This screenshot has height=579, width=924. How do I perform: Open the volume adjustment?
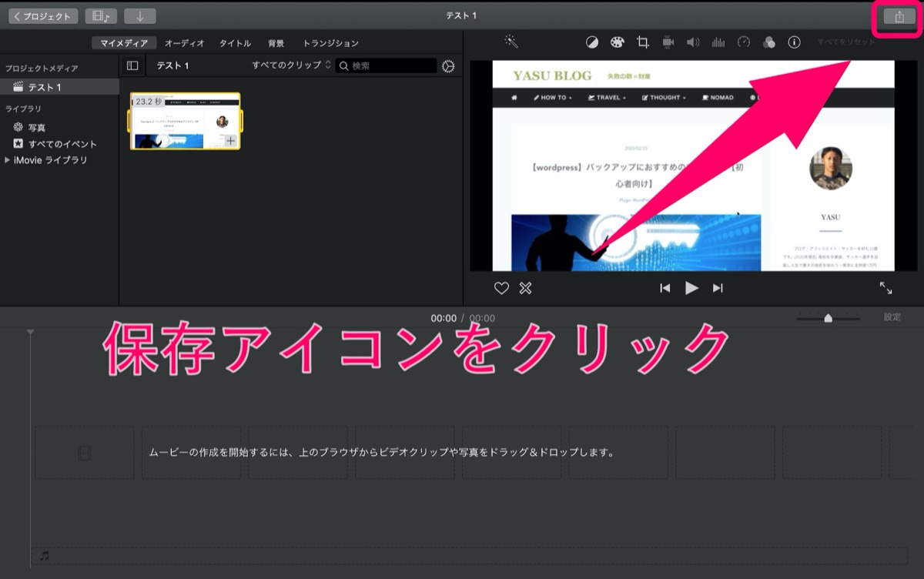pos(693,42)
